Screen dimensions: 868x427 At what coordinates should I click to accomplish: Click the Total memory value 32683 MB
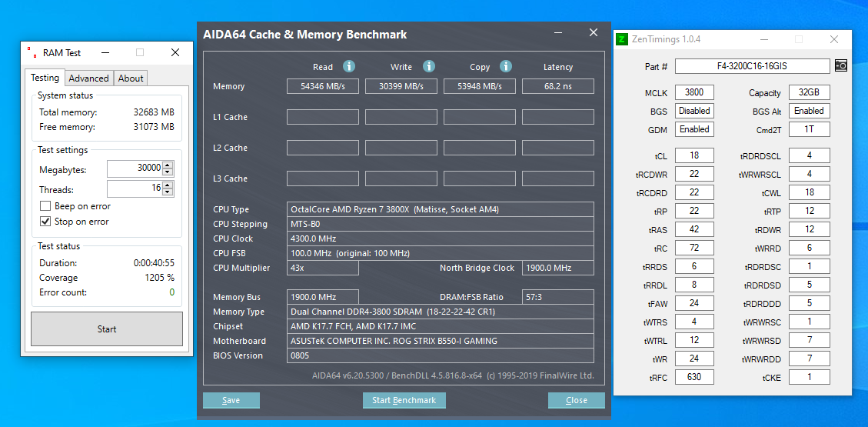click(x=154, y=112)
